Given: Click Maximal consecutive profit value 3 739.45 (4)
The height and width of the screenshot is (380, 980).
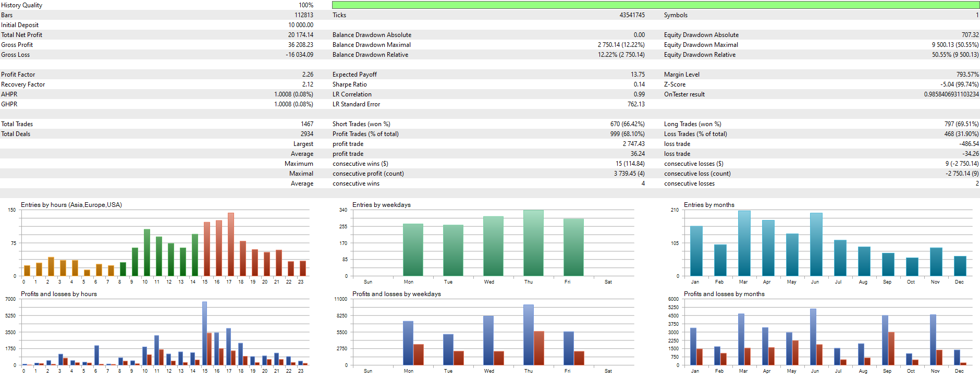Looking at the screenshot, I should pyautogui.click(x=629, y=174).
